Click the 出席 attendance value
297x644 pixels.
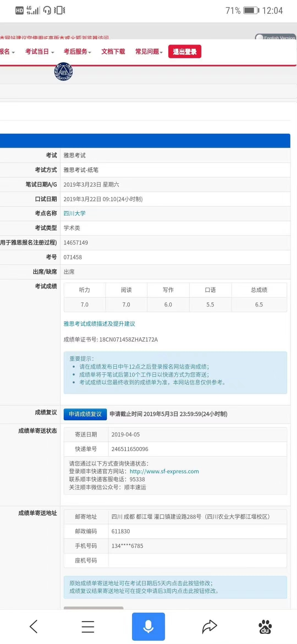pos(69,272)
